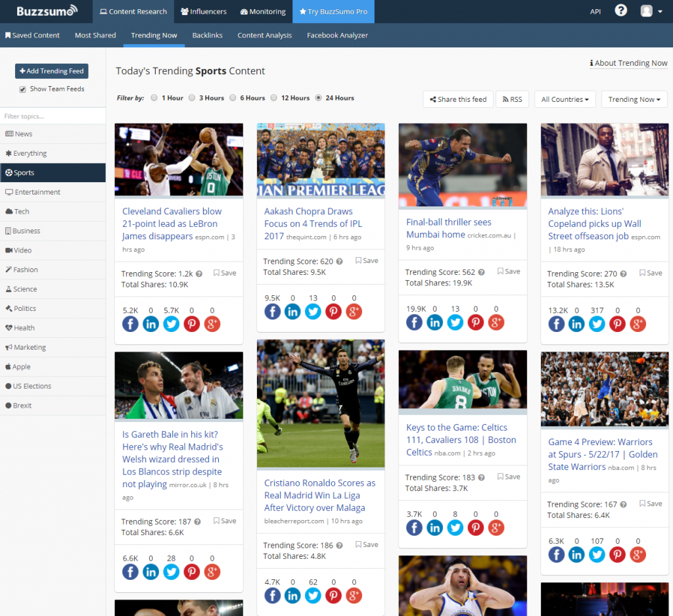Open the Trending Now sort dropdown
Screen dimensions: 673x616
[634, 99]
